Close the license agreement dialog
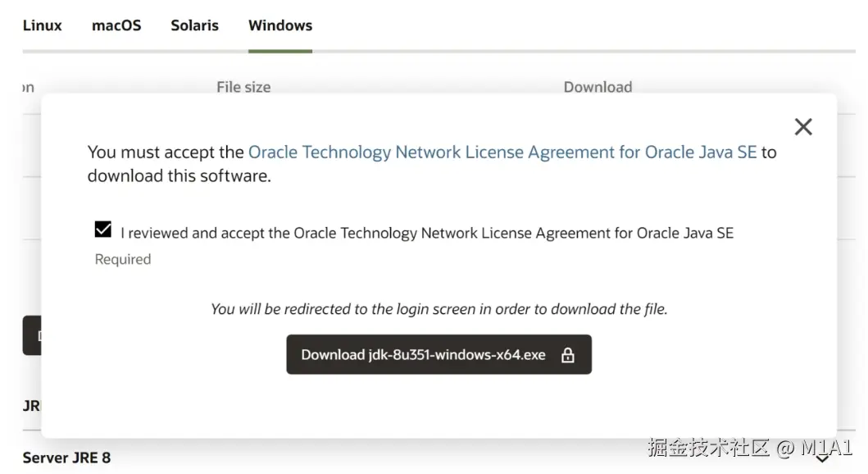The width and height of the screenshot is (868, 474). pyautogui.click(x=803, y=126)
